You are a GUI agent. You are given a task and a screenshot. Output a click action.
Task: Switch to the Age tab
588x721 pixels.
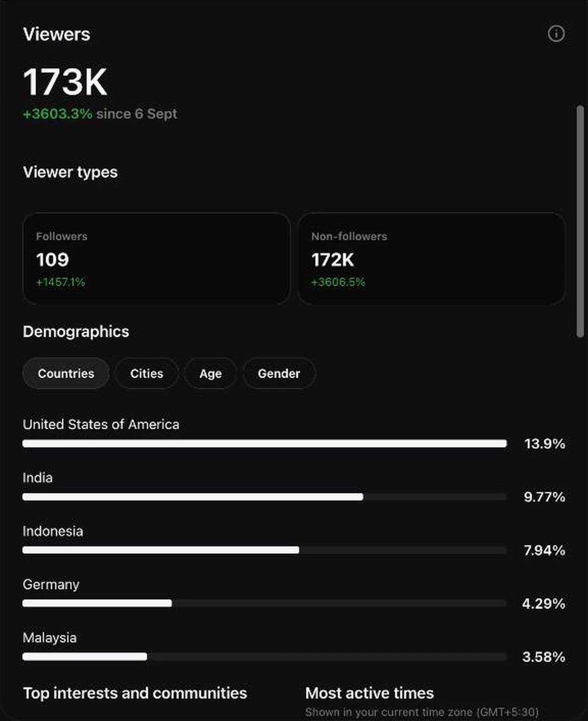210,373
